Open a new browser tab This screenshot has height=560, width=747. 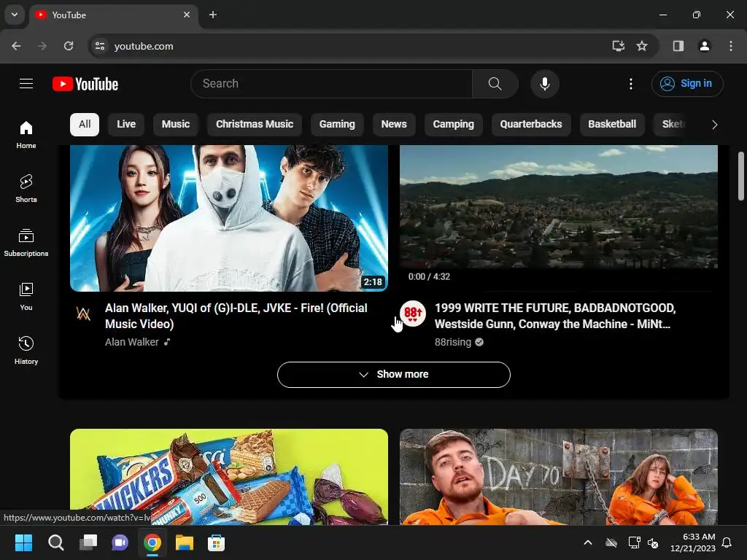(x=213, y=15)
